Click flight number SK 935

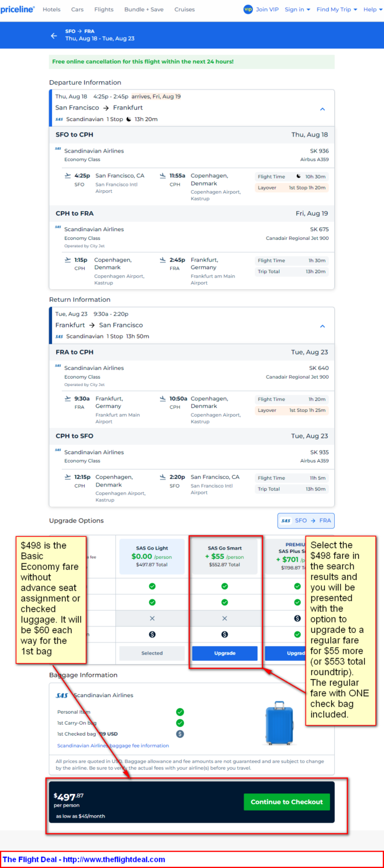(319, 452)
